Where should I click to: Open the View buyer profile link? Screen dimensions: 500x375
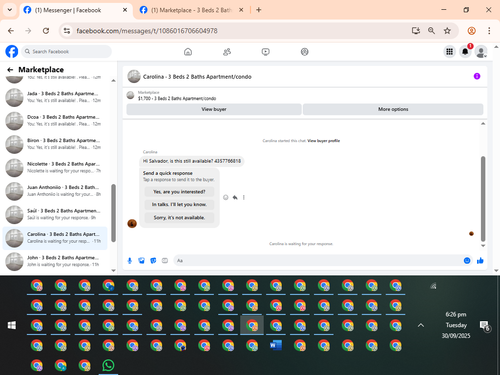click(324, 141)
